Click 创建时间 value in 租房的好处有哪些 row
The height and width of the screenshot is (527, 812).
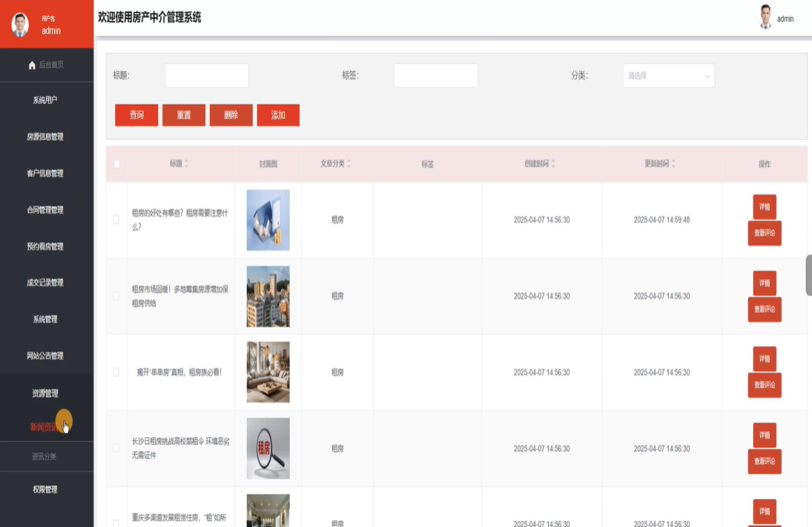click(542, 220)
